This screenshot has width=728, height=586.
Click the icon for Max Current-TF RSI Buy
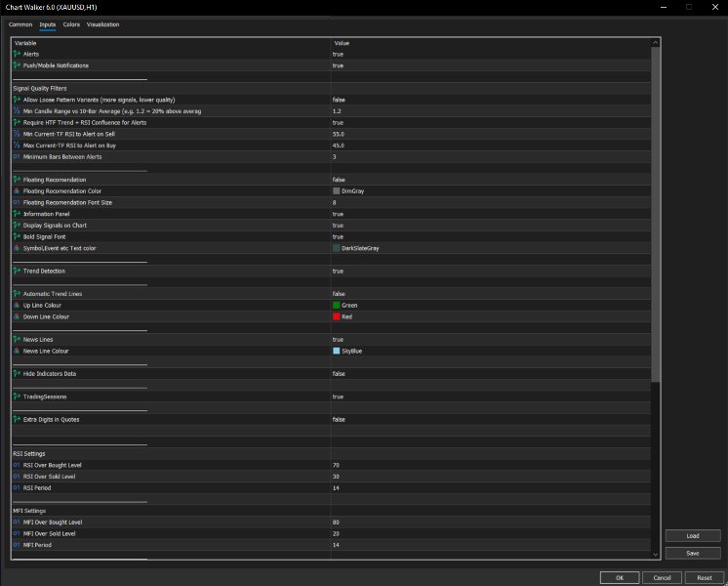(17, 145)
